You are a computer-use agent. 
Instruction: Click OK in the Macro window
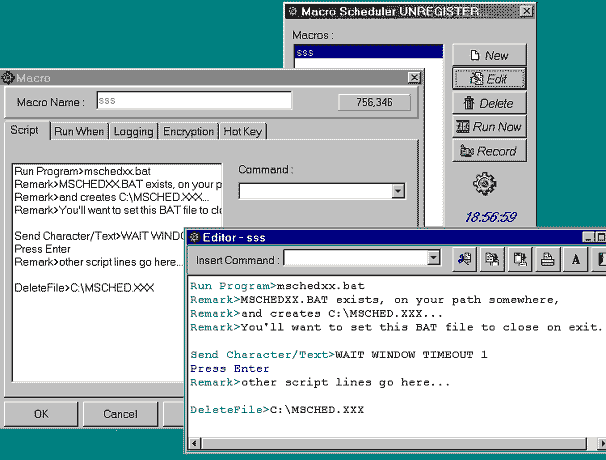41,414
